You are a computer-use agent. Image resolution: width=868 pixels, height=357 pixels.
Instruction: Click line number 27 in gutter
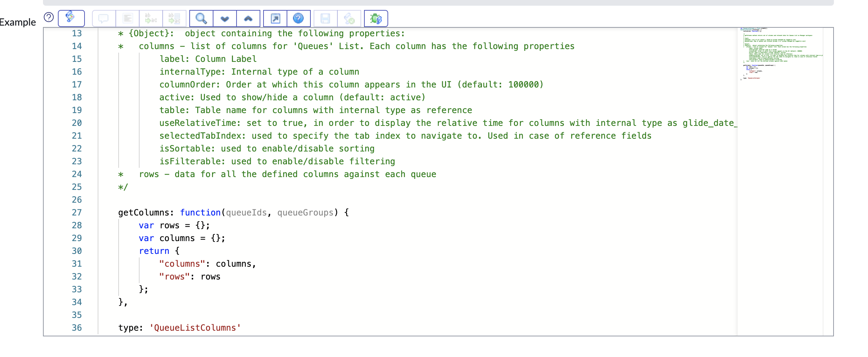[77, 213]
